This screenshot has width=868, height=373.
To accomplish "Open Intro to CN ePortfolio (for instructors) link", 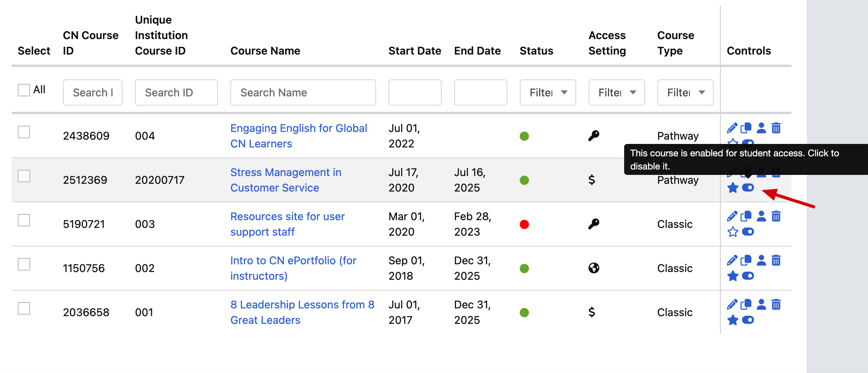I will (x=293, y=268).
